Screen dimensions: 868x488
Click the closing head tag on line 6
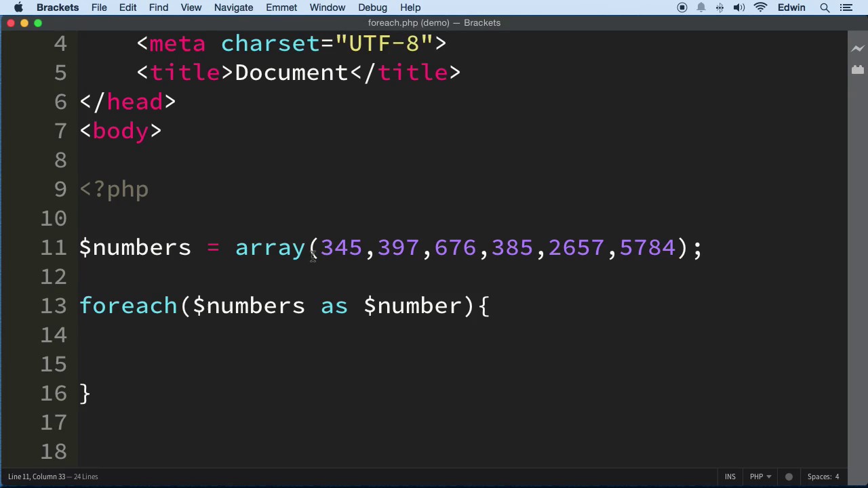pos(128,102)
